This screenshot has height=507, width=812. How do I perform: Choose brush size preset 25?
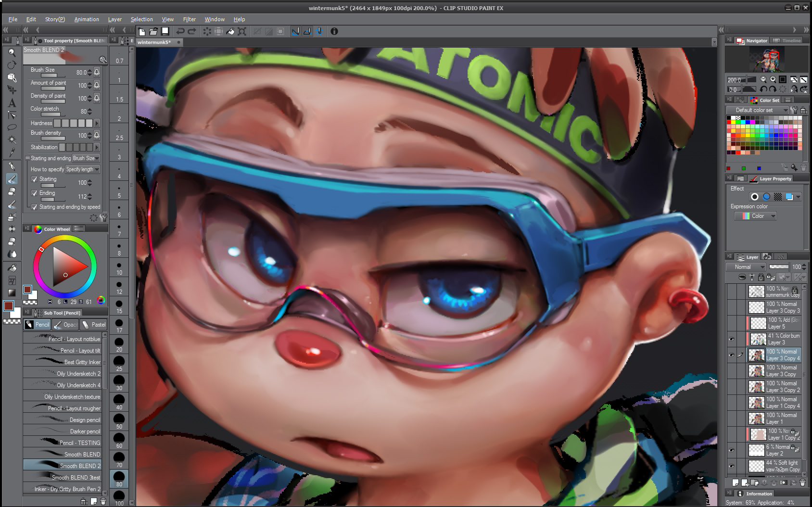point(119,364)
